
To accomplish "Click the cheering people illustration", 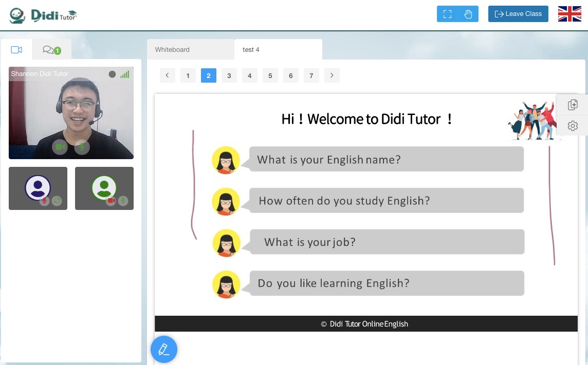I will 533,120.
